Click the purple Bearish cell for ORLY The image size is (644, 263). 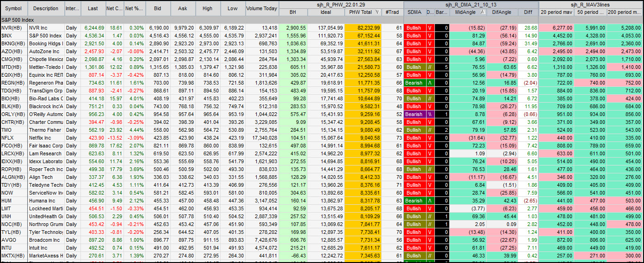tap(415, 115)
